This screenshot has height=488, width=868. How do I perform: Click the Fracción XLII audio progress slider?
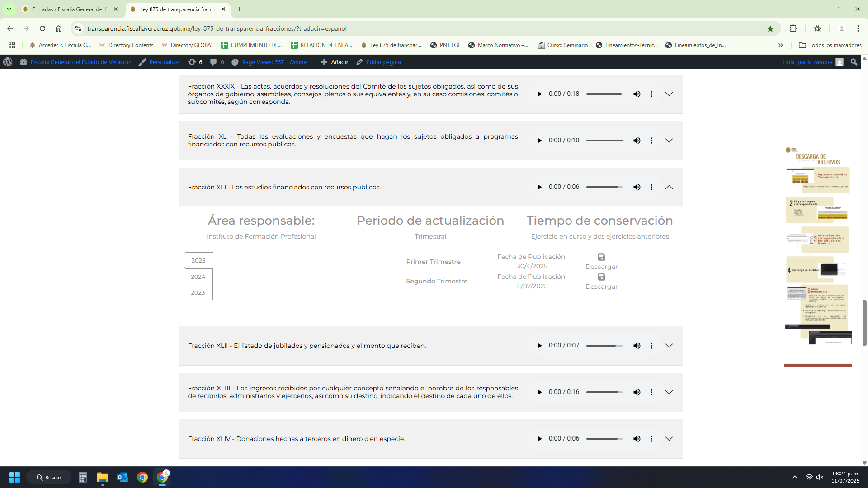coord(604,346)
